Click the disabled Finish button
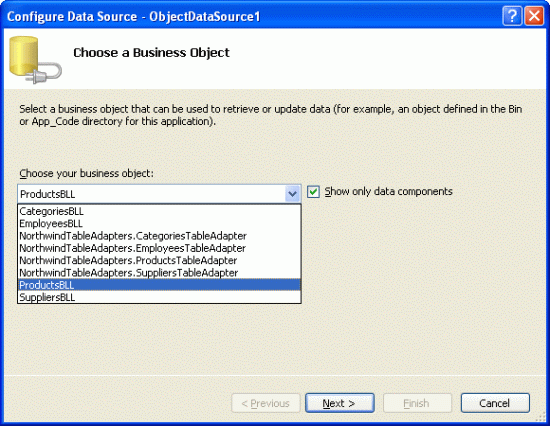The width and height of the screenshot is (550, 426). 417,403
